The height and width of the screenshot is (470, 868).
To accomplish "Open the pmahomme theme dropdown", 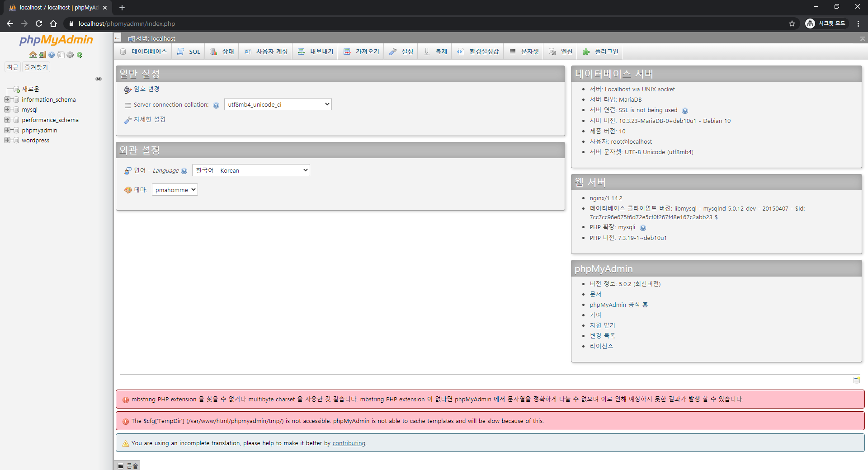I will pos(175,190).
